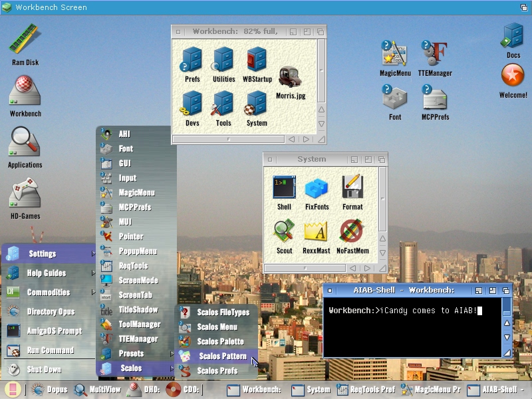Switch to System window taskbar button
Image resolution: width=532 pixels, height=399 pixels.
pos(311,390)
